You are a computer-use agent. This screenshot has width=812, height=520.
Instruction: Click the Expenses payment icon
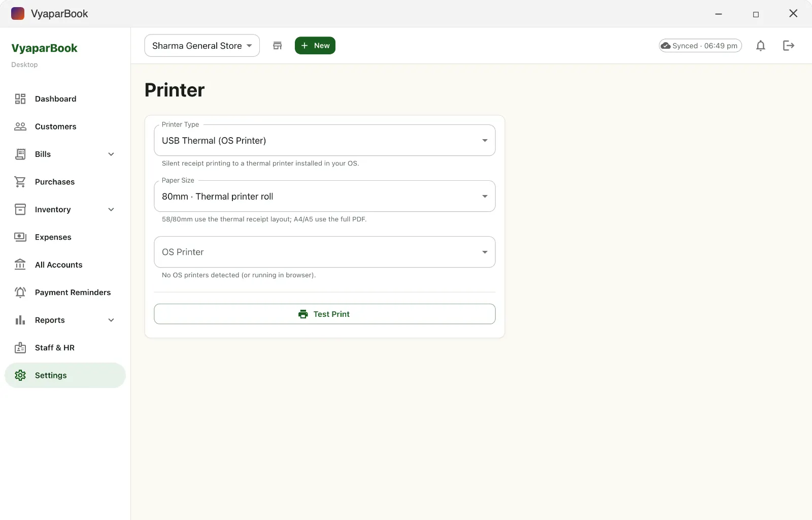pyautogui.click(x=20, y=237)
